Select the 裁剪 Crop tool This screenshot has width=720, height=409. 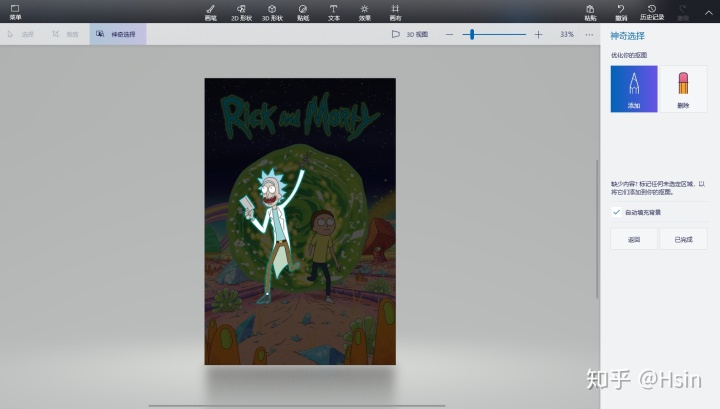pos(65,34)
